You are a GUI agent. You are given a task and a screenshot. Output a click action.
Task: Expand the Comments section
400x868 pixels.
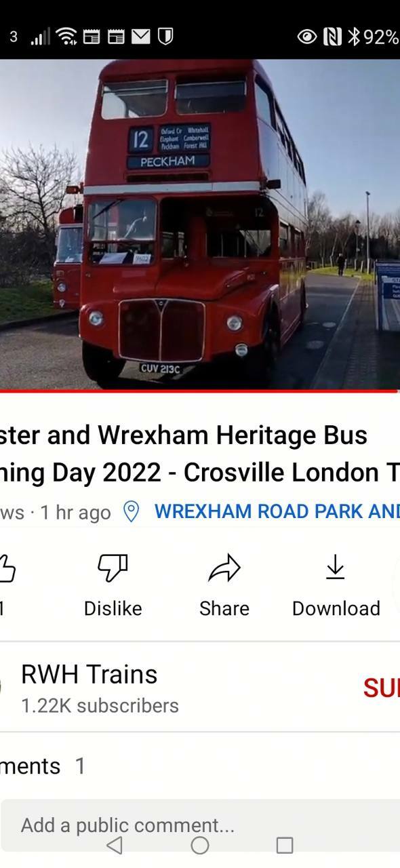click(x=200, y=766)
